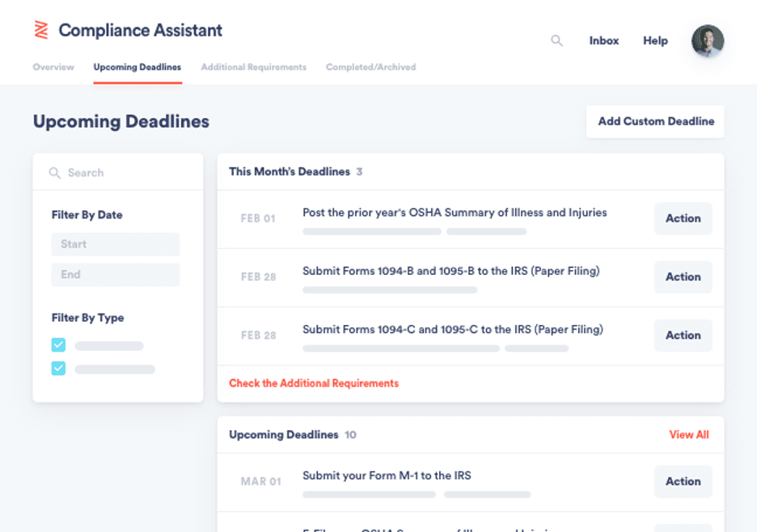
Task: Select the Upcoming Deadlines tab
Action: click(137, 67)
